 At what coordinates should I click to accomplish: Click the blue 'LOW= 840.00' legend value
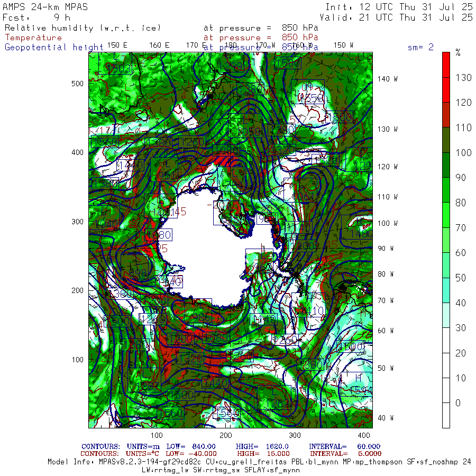(x=191, y=446)
